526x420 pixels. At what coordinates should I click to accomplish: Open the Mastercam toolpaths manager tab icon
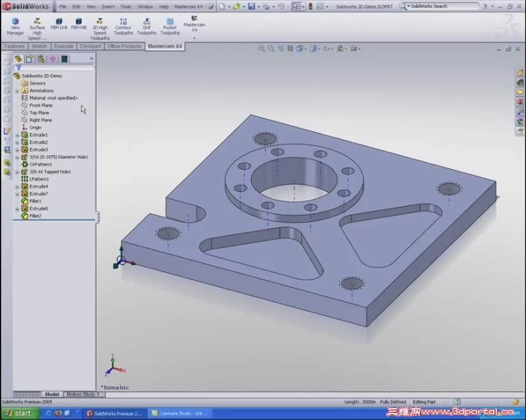[64, 59]
